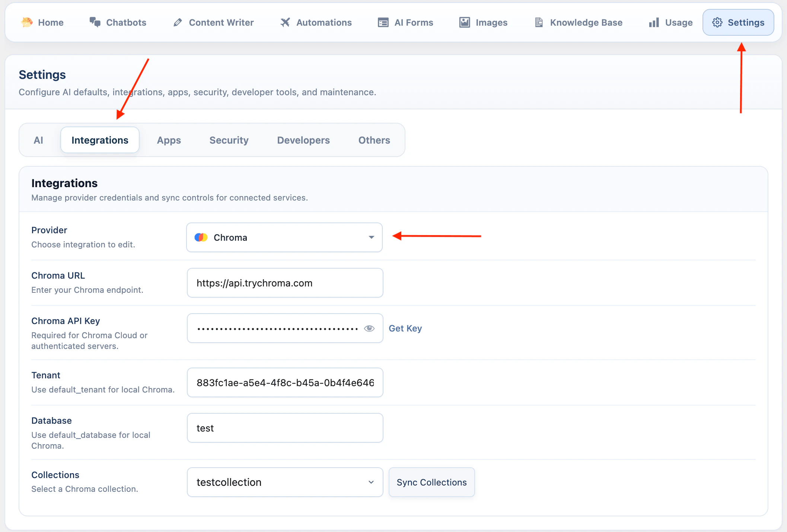Click the Home logo icon

[27, 22]
